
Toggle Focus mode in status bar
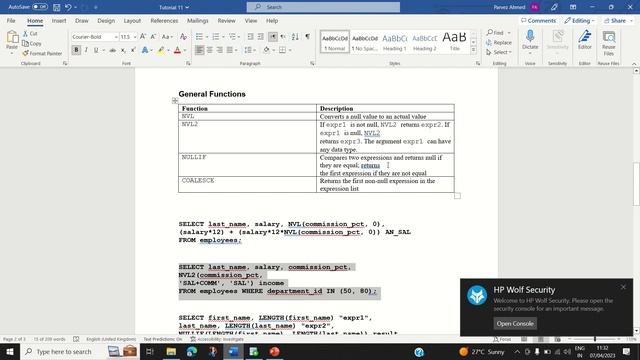point(502,339)
